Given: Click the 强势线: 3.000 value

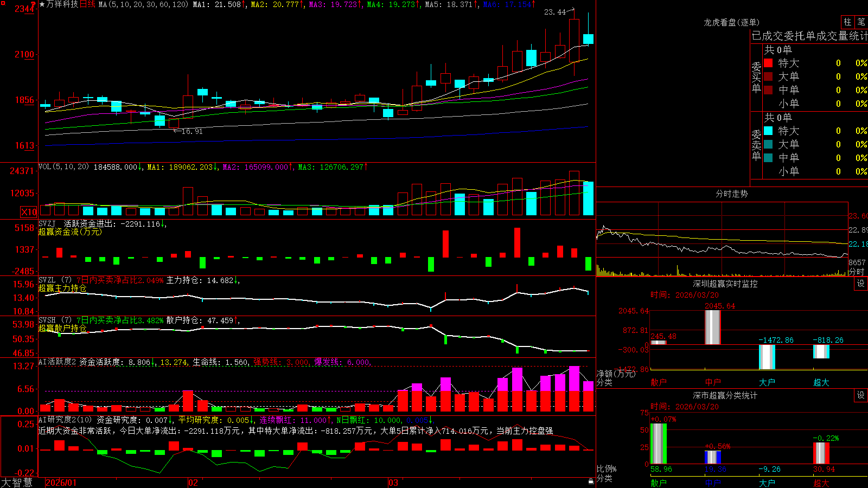Looking at the screenshot, I should coord(282,362).
